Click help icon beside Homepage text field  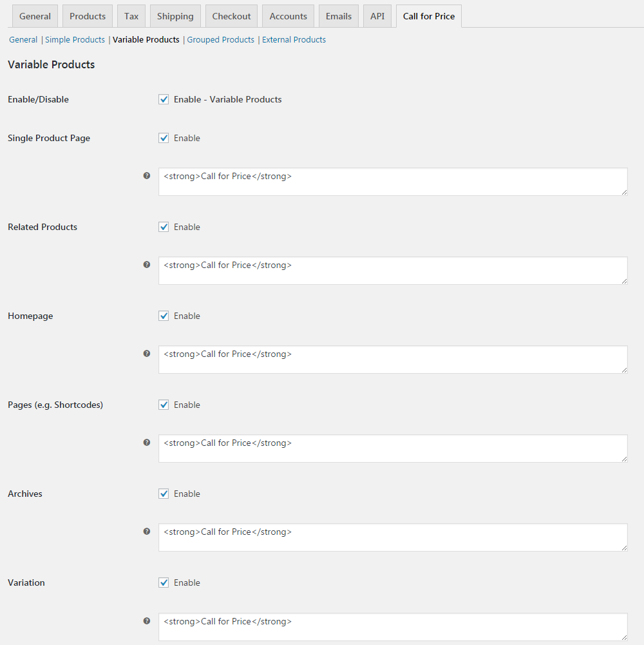pyautogui.click(x=146, y=353)
